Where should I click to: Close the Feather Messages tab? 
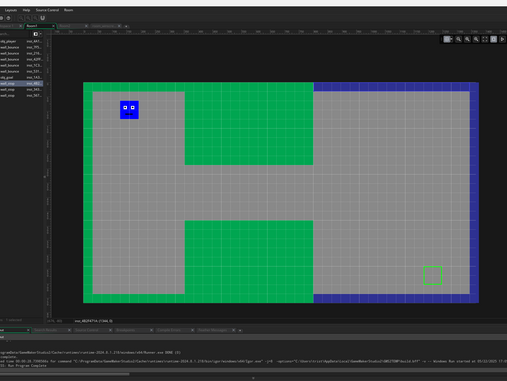pyautogui.click(x=233, y=330)
